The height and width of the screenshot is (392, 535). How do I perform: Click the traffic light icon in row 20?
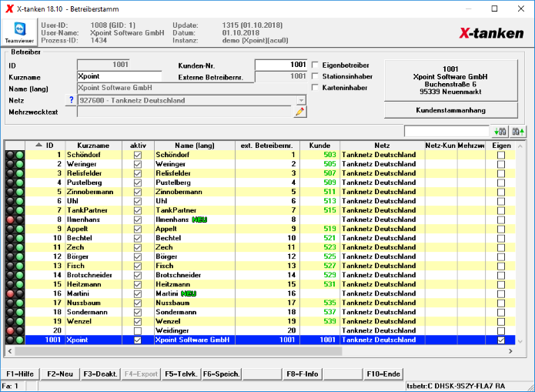click(x=15, y=330)
